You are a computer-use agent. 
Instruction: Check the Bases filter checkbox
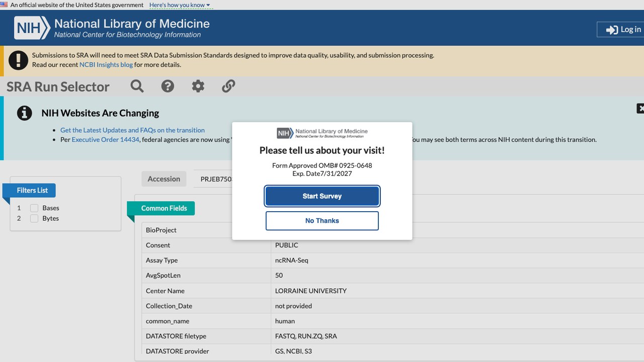pos(34,208)
